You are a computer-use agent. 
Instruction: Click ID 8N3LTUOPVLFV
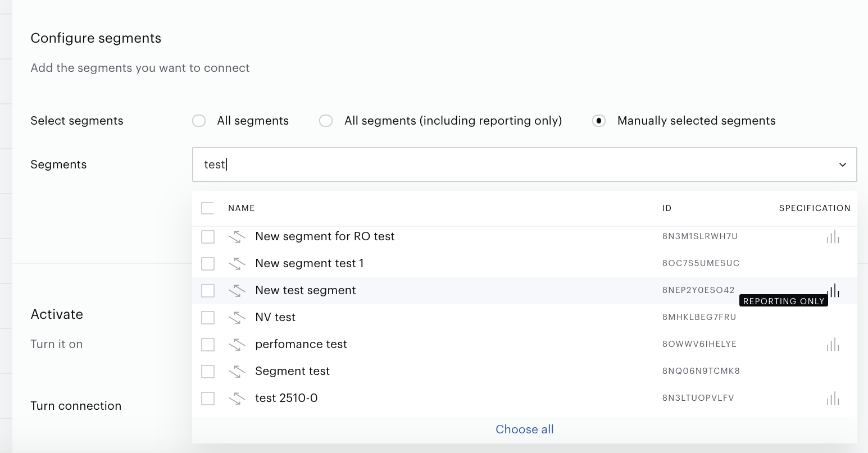tap(698, 398)
